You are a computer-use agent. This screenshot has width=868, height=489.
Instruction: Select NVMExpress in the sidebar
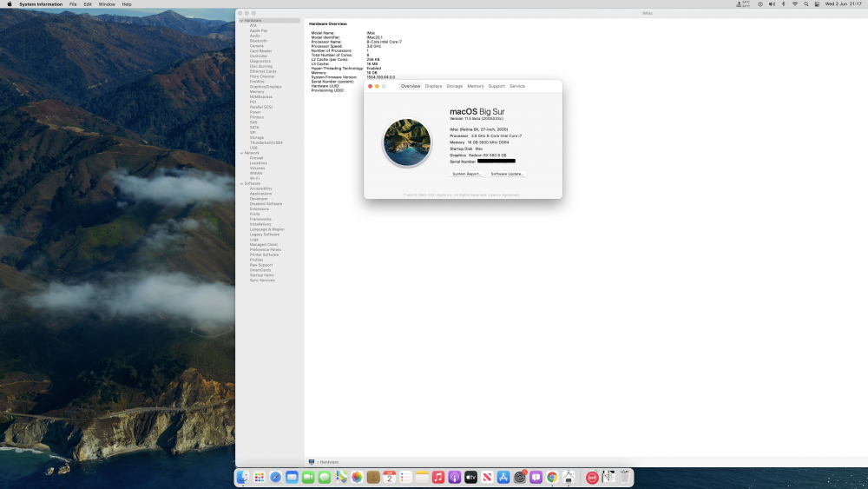coord(260,97)
